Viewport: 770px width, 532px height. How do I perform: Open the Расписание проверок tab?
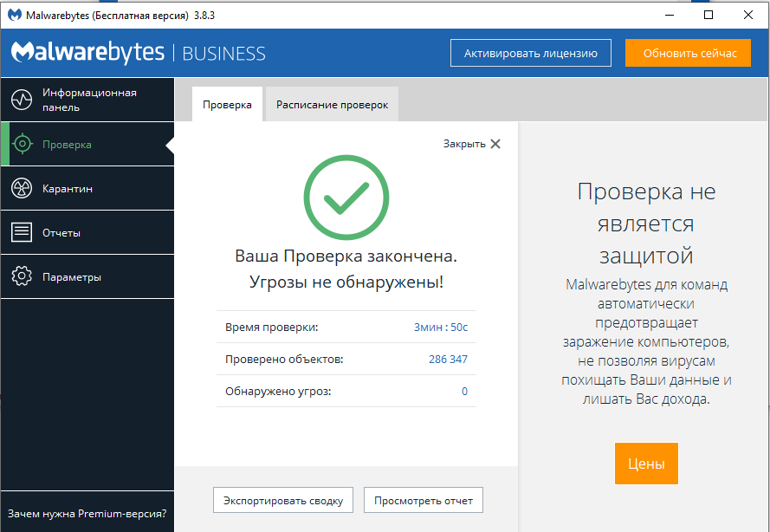pos(332,105)
